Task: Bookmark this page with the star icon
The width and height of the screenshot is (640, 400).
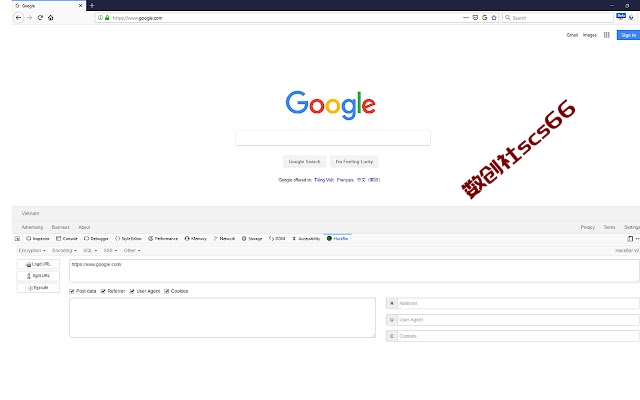Action: click(x=494, y=18)
